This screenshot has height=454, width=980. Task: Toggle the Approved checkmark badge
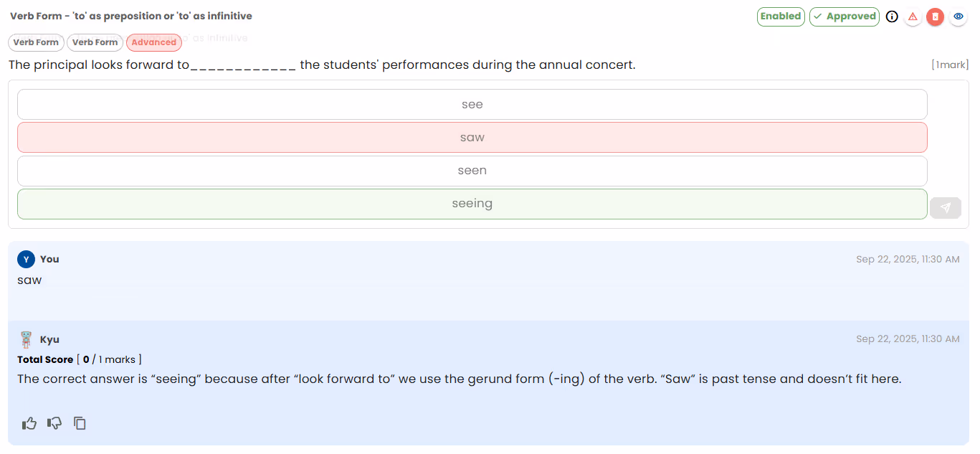point(844,16)
